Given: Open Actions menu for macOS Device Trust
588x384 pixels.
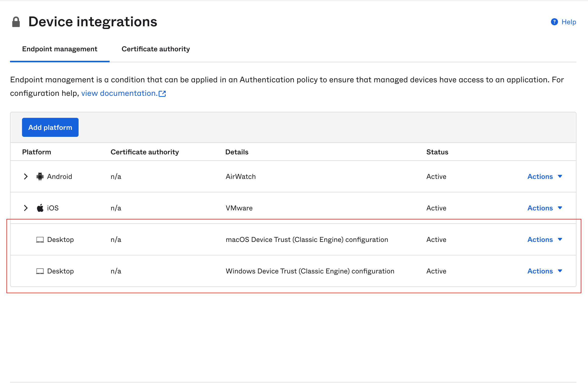Looking at the screenshot, I should tap(540, 239).
